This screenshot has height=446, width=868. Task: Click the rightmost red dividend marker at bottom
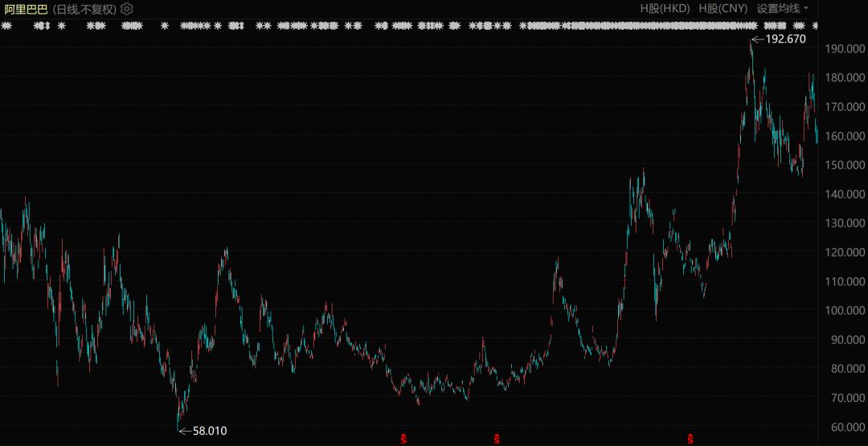coord(690,439)
